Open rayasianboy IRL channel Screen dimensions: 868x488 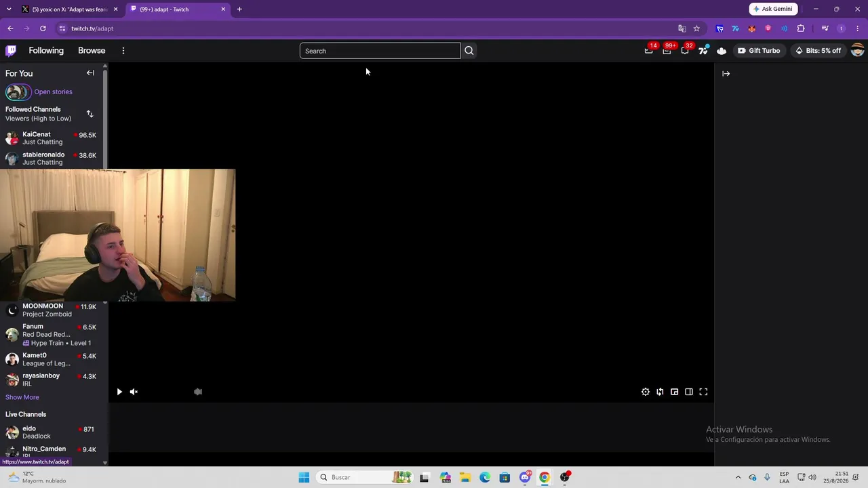pyautogui.click(x=52, y=380)
